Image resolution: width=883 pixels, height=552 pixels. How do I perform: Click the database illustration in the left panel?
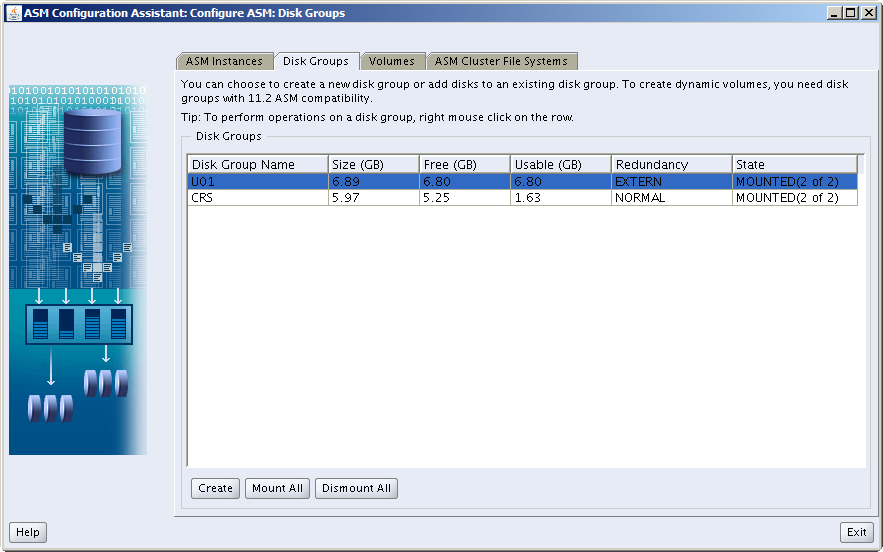92,141
